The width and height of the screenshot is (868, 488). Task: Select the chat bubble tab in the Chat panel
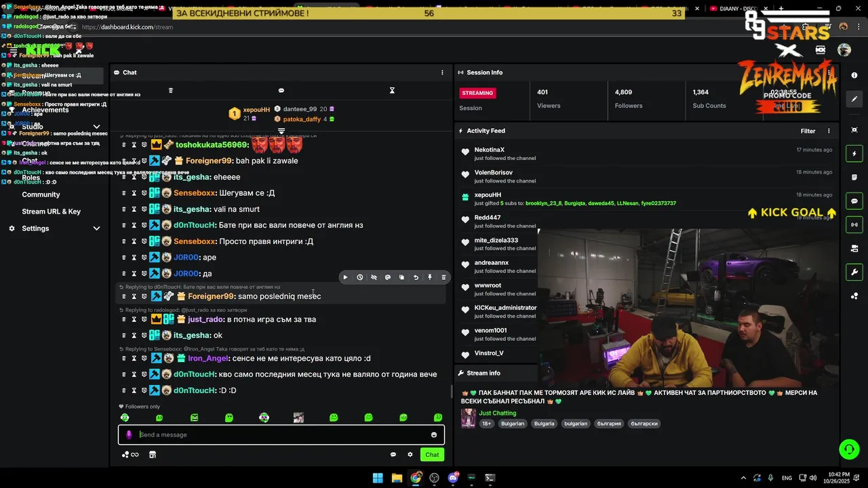(281, 90)
